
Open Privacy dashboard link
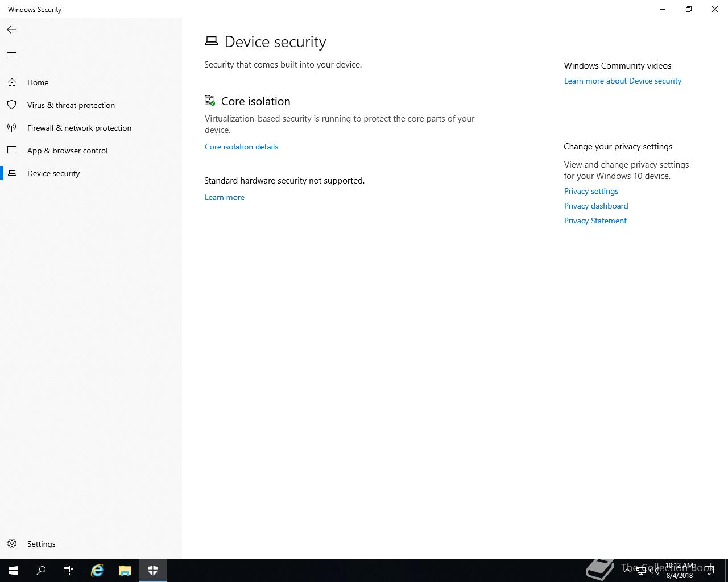596,206
